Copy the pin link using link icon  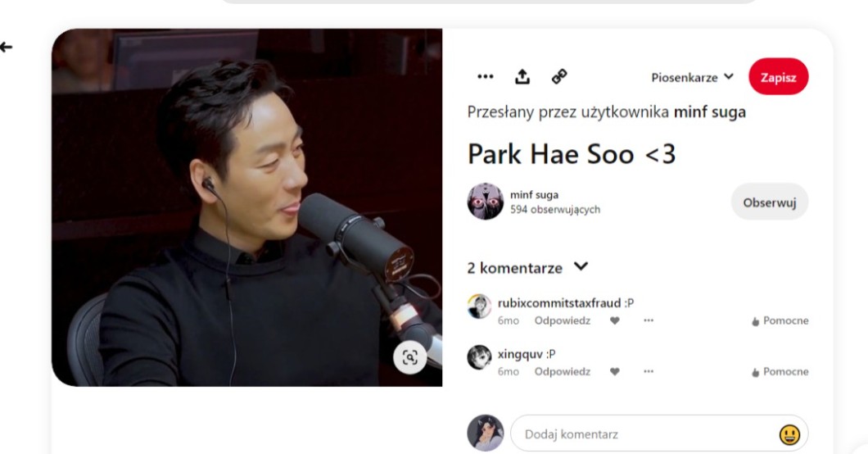click(x=559, y=77)
